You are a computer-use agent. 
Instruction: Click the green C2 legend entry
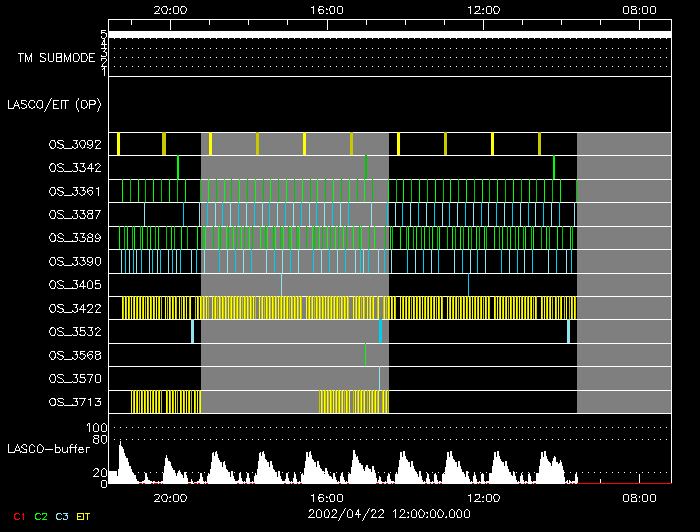tap(40, 517)
